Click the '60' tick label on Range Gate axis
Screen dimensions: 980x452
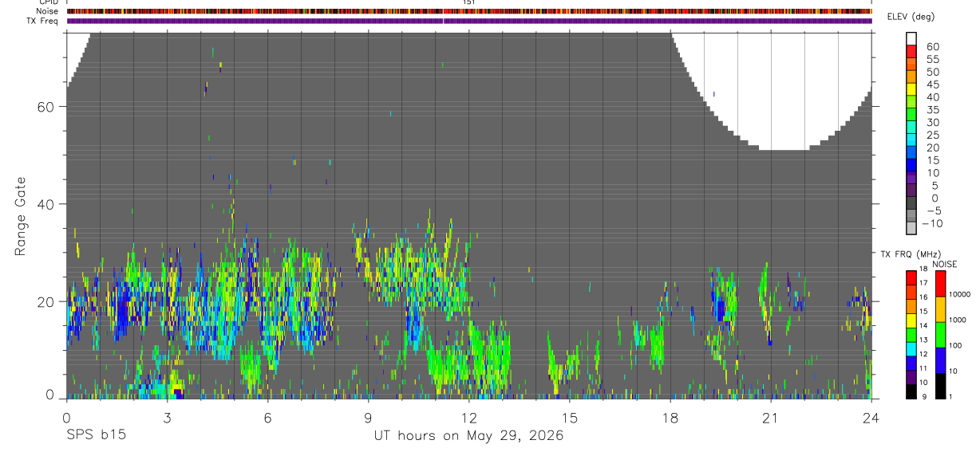coord(46,107)
